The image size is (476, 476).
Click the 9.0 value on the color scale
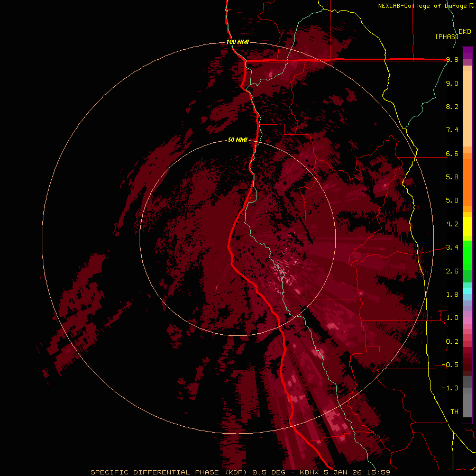[x=452, y=84]
